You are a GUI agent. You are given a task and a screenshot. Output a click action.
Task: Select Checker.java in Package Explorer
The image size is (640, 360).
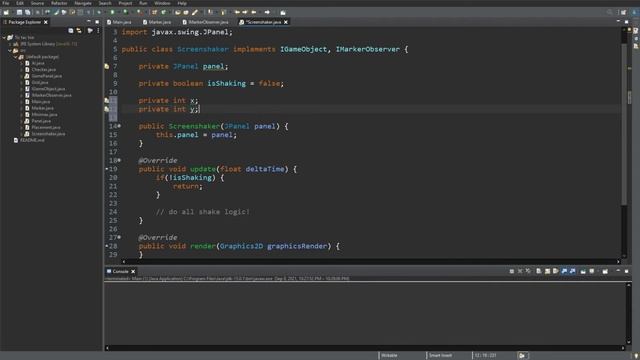(x=44, y=69)
